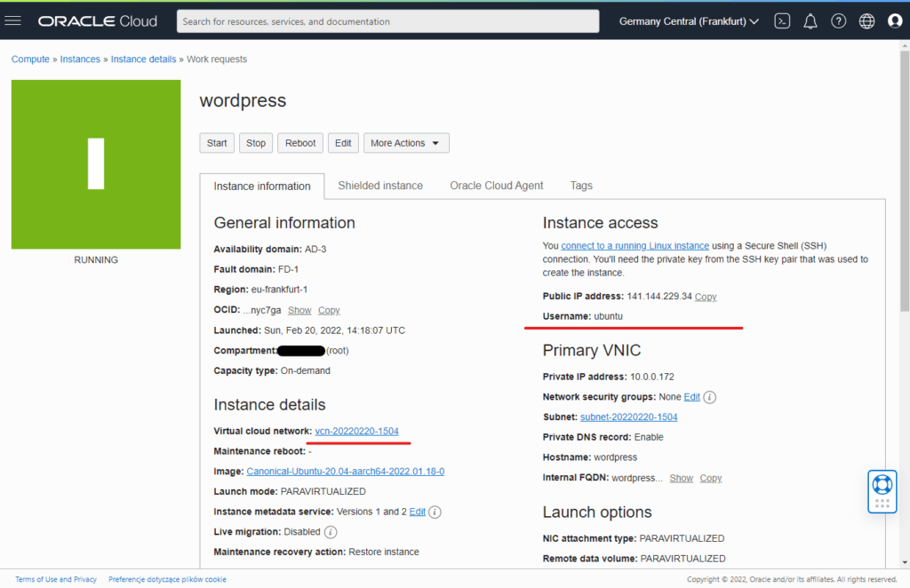Click the wordpress instance title
This screenshot has height=588, width=910.
(x=243, y=101)
